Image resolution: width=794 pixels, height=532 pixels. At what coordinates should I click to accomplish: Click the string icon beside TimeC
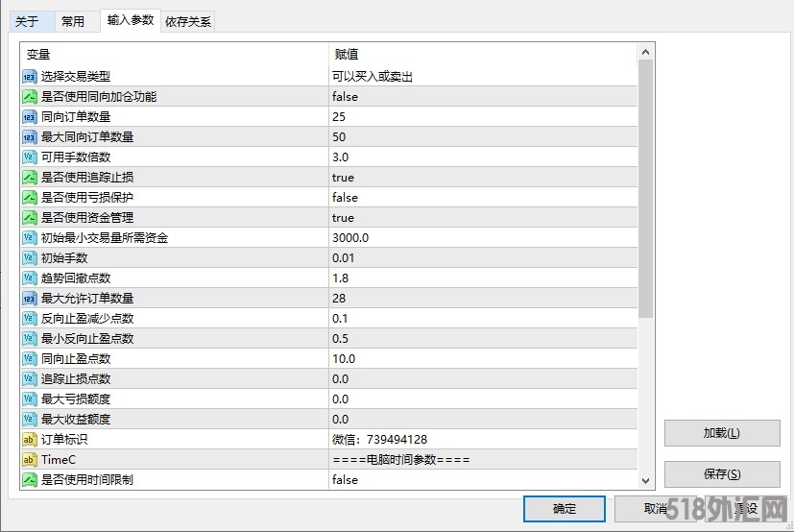(x=30, y=460)
